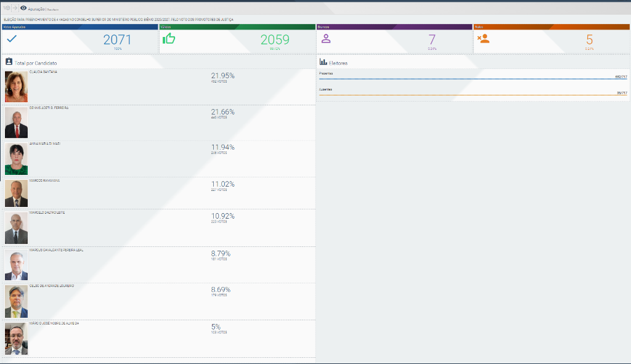Select the Nulos header tab
Viewport: 631px width, 364px height.
pos(551,27)
